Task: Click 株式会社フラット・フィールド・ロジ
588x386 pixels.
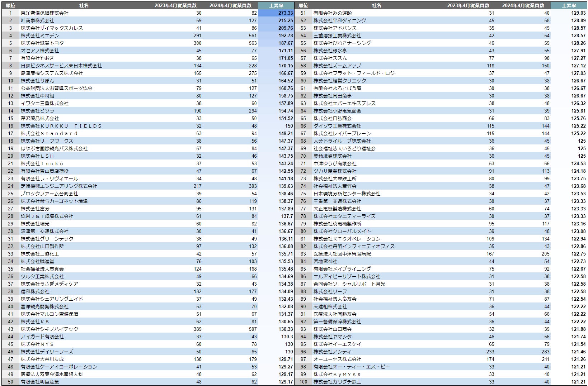Action: pos(354,73)
